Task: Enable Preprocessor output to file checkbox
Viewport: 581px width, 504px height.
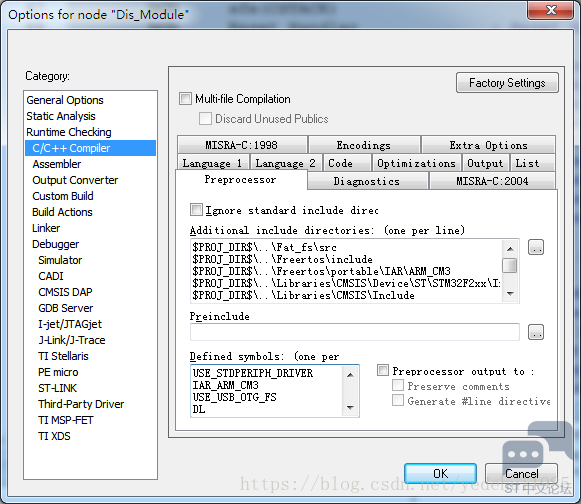Action: pyautogui.click(x=383, y=370)
